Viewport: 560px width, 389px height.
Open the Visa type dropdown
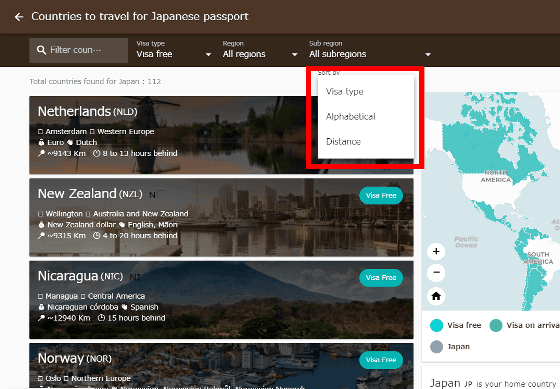click(x=174, y=50)
